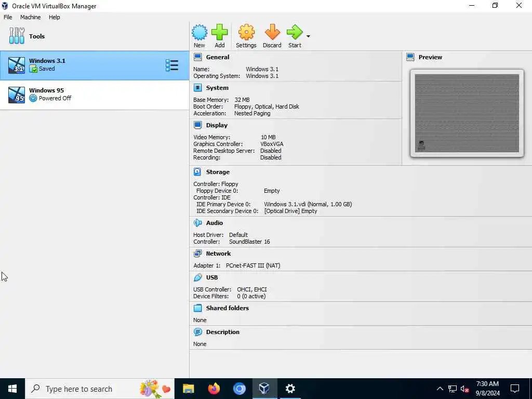Open the Windows Start menu
This screenshot has height=399, width=532.
pyautogui.click(x=12, y=389)
